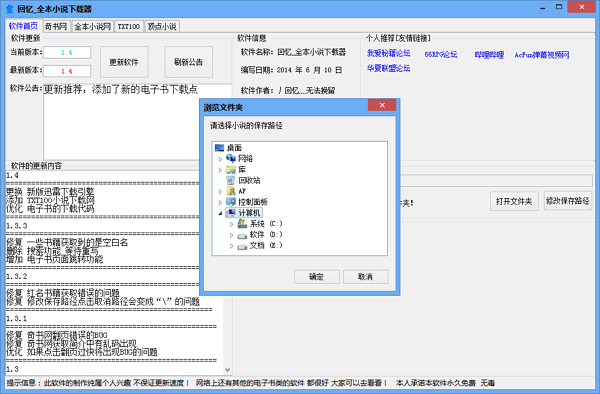Image resolution: width=600 pixels, height=394 pixels.
Task: Collapse the 计算机 tree node
Action: point(220,213)
